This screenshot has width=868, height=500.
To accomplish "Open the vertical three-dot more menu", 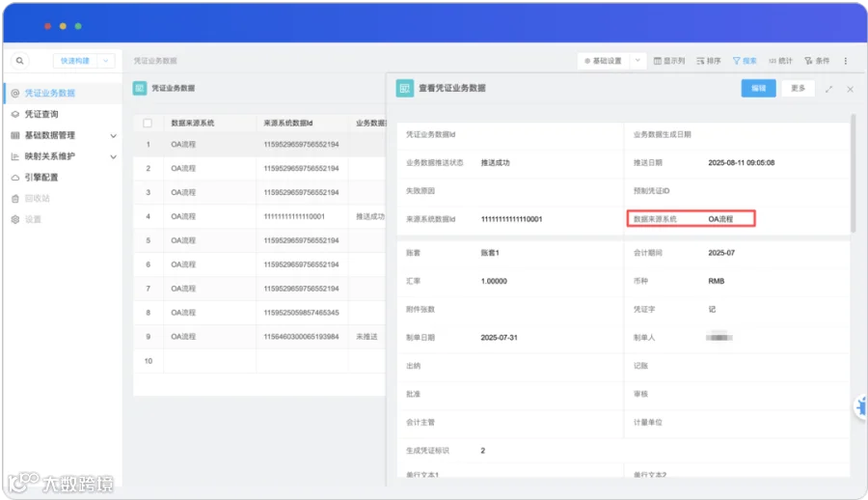I will point(845,61).
